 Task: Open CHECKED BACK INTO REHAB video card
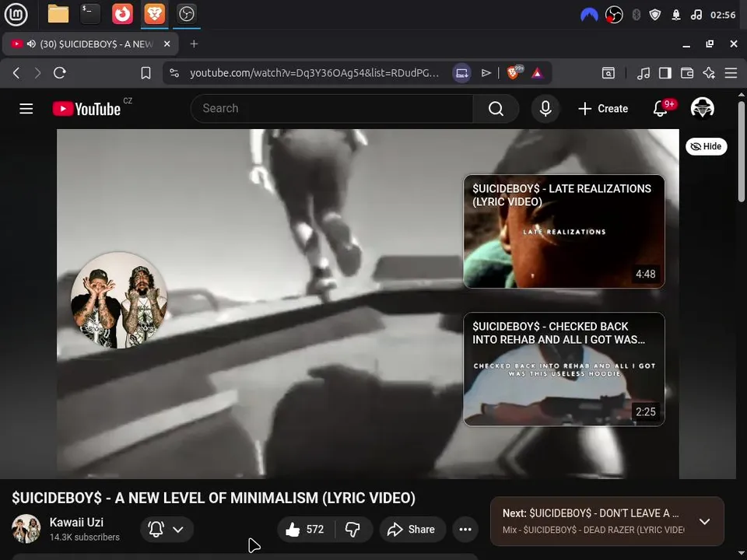click(564, 369)
